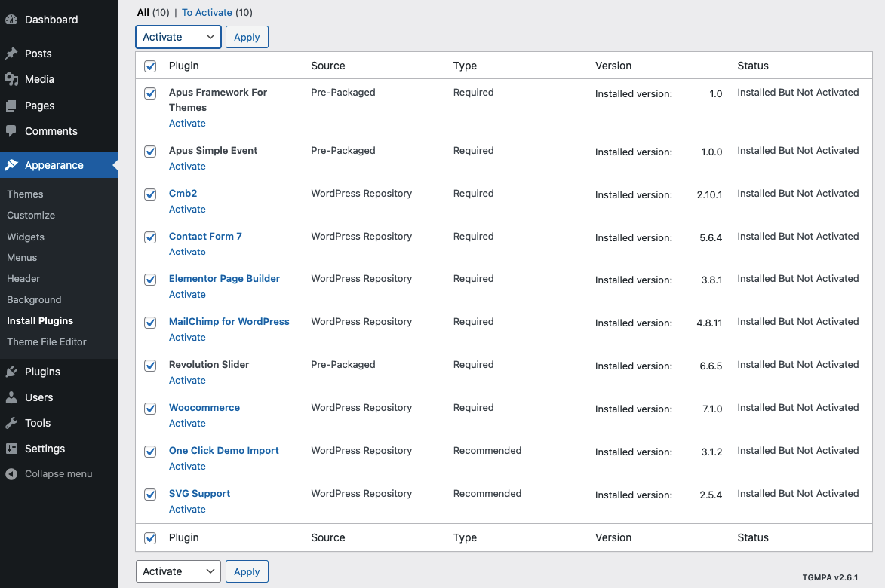Click the Users person icon
This screenshot has width=885, height=588.
pyautogui.click(x=11, y=397)
